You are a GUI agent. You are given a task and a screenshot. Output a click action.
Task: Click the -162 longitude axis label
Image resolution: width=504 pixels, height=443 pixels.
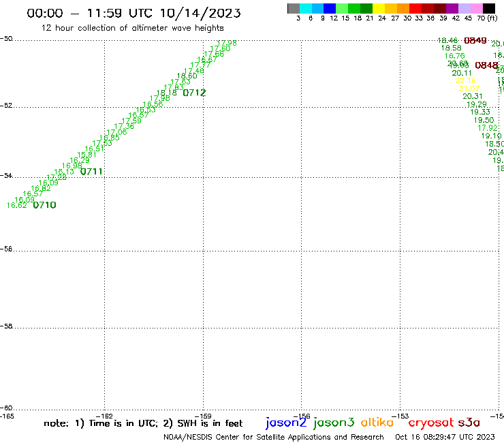pos(104,416)
